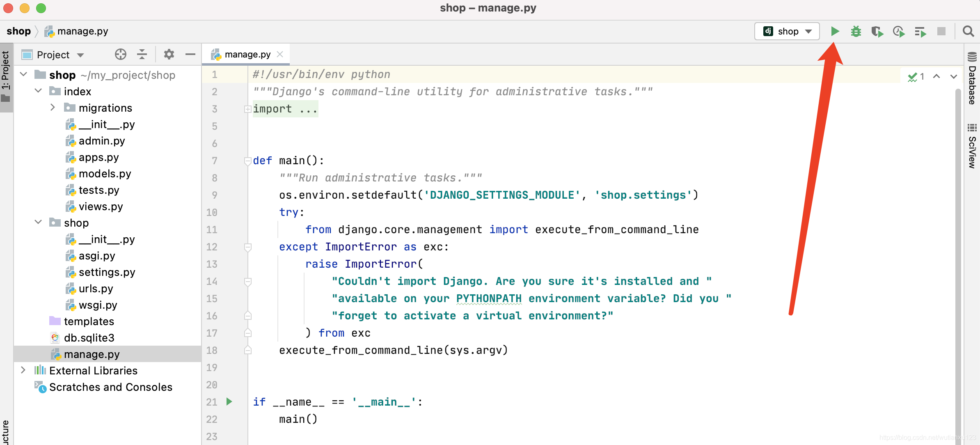Collapse all nodes in the project tree
Screen dimensions: 980x445
tap(142, 54)
